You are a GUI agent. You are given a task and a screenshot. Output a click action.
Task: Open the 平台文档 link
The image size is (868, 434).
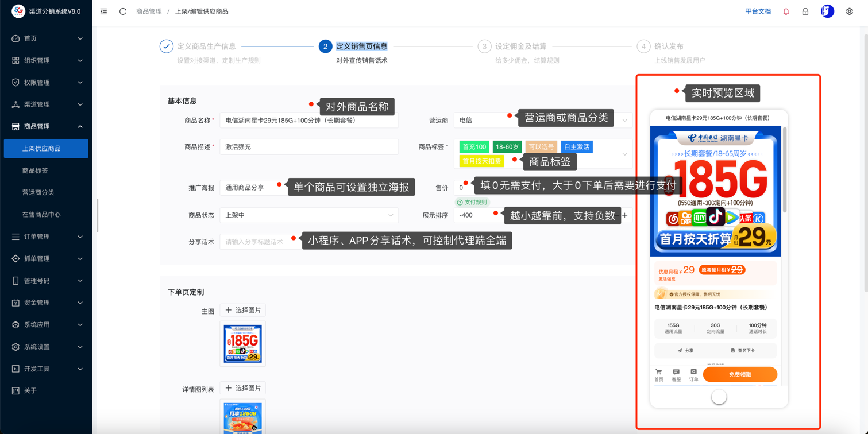(x=758, y=11)
